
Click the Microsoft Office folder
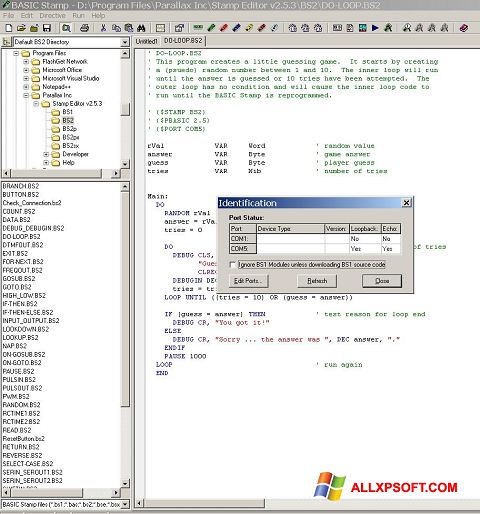tap(62, 70)
